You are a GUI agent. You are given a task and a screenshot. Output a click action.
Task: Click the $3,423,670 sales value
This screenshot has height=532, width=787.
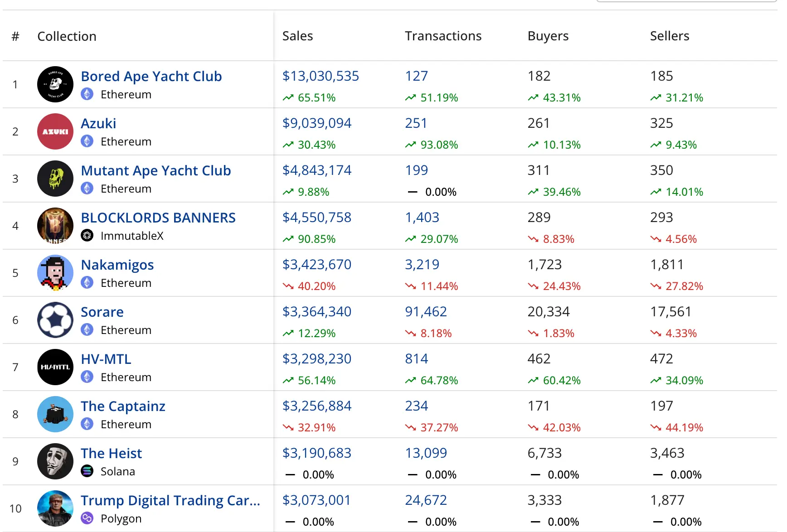click(317, 265)
